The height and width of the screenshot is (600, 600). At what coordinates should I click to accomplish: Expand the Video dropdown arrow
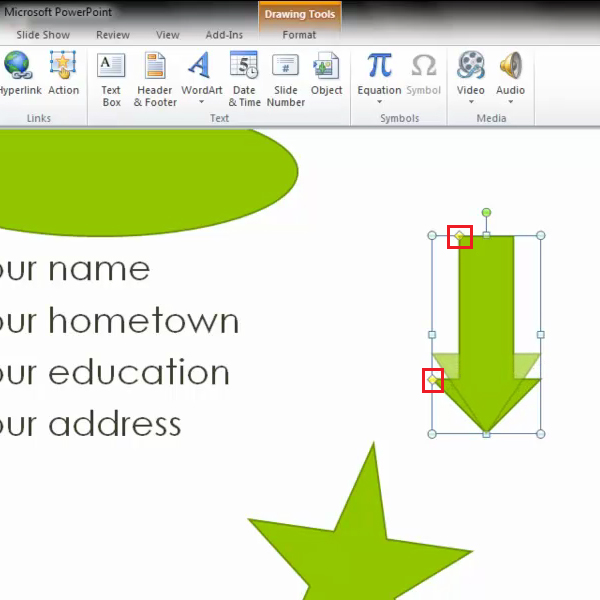pos(471,102)
